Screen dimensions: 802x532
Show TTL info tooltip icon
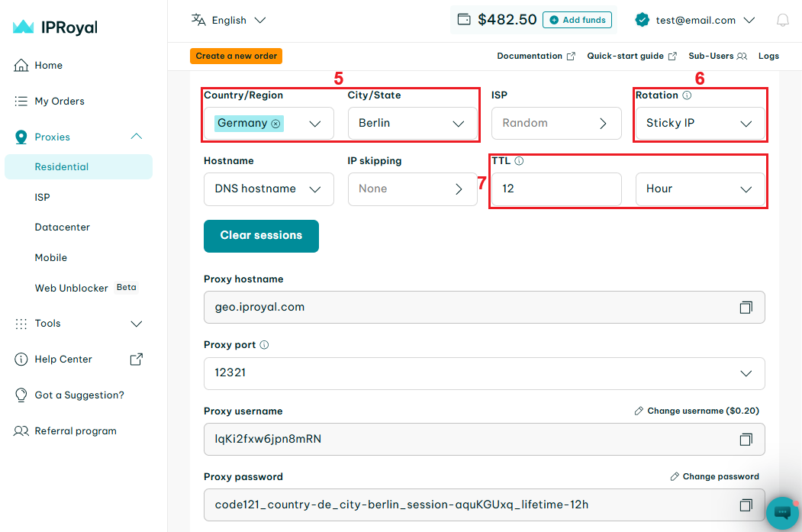(519, 160)
